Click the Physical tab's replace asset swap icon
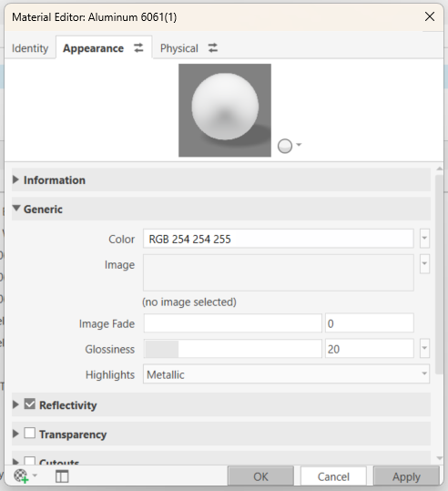This screenshot has width=448, height=491. [x=213, y=48]
